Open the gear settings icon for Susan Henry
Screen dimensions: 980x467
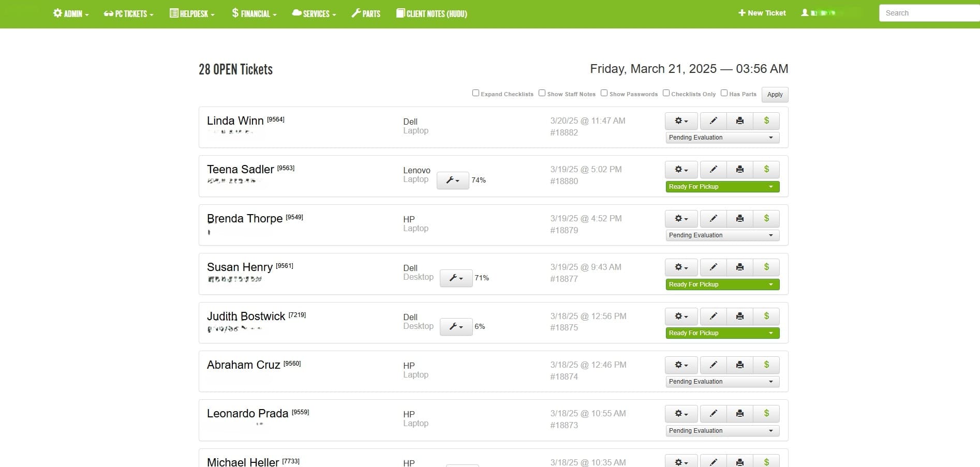point(681,267)
